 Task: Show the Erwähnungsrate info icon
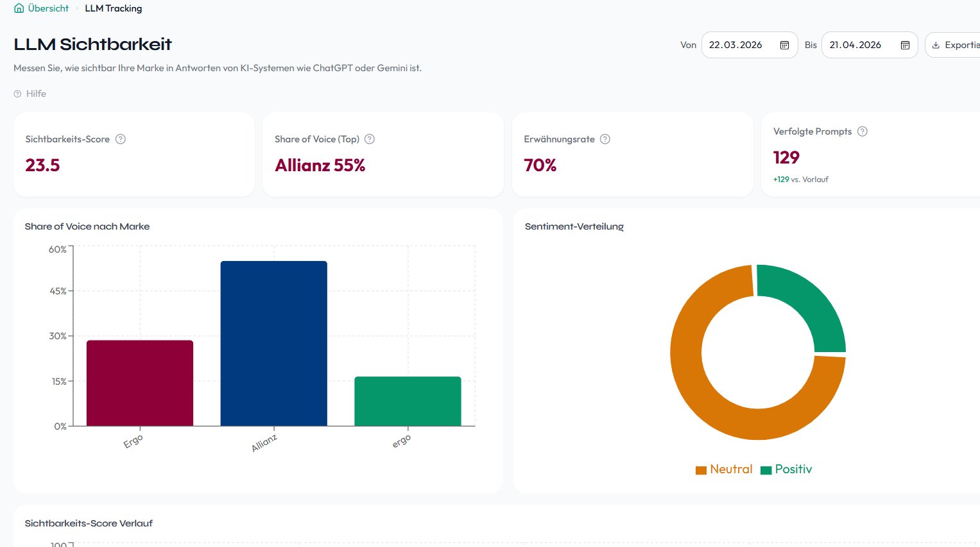point(605,139)
